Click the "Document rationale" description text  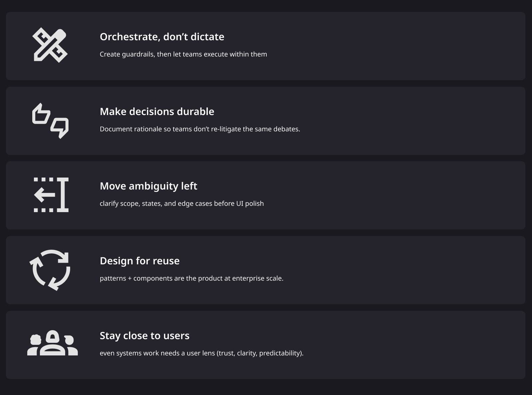200,129
